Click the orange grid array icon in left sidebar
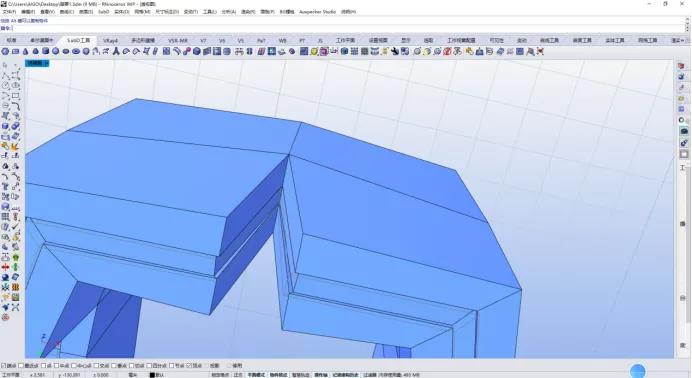The height and width of the screenshot is (378, 692). (15, 287)
